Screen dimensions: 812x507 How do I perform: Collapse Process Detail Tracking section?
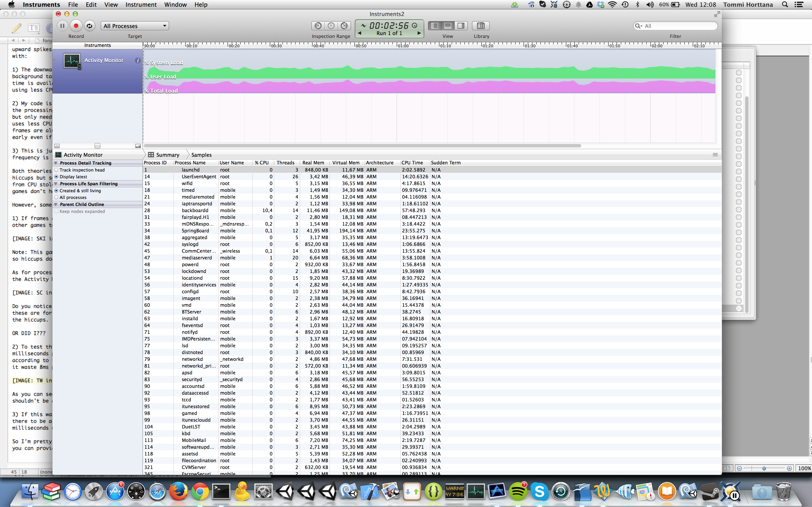[x=56, y=163]
